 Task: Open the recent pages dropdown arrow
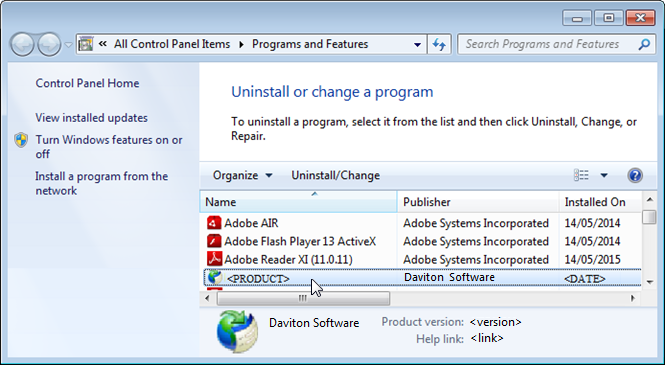(68, 45)
